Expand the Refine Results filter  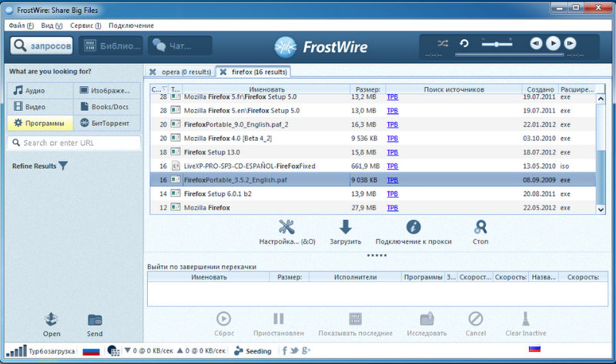40,166
